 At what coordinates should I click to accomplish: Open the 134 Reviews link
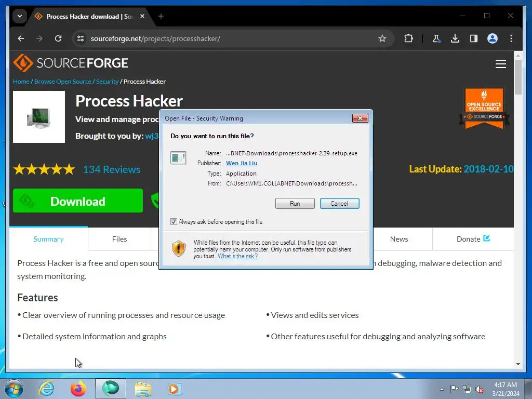(112, 169)
